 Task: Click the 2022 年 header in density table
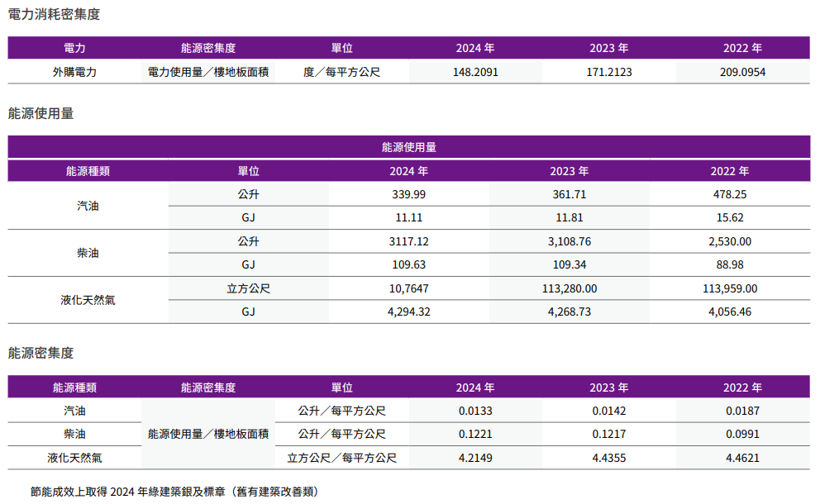click(742, 388)
